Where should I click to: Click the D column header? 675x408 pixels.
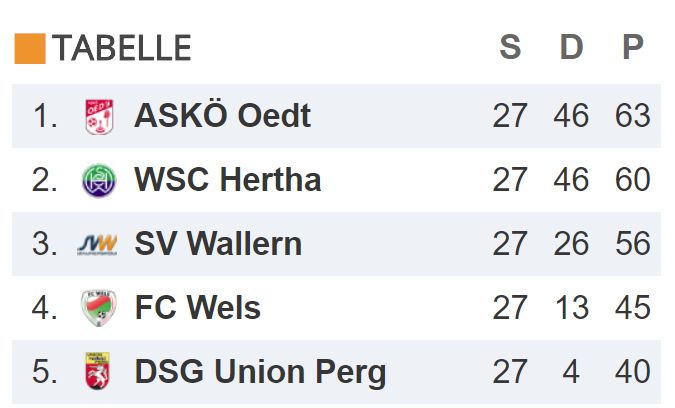(x=571, y=47)
